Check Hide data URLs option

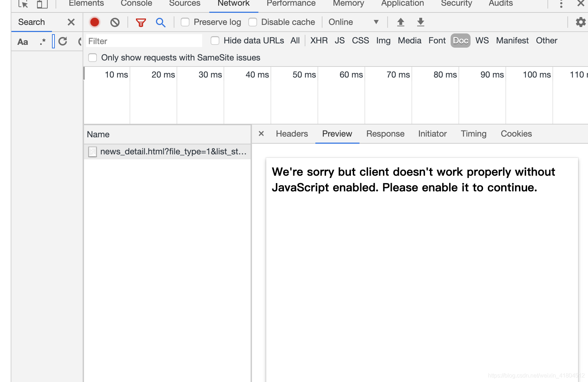(215, 41)
